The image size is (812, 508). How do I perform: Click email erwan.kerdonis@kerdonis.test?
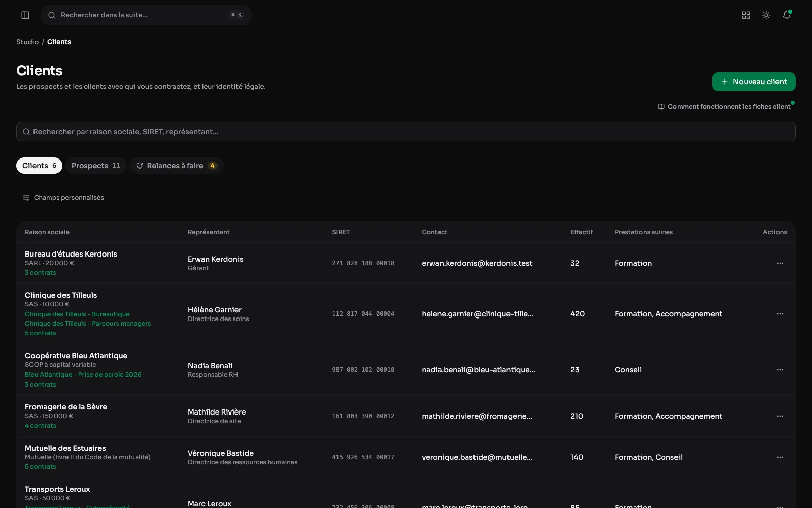pyautogui.click(x=477, y=263)
